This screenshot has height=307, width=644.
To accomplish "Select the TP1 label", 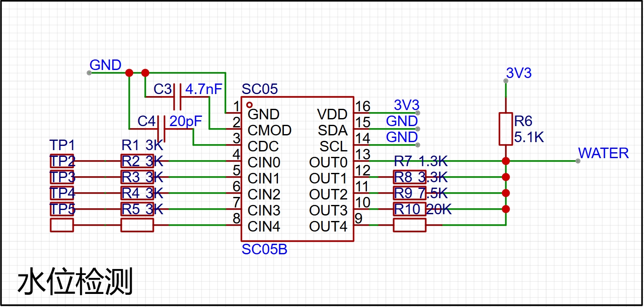I will [62, 145].
